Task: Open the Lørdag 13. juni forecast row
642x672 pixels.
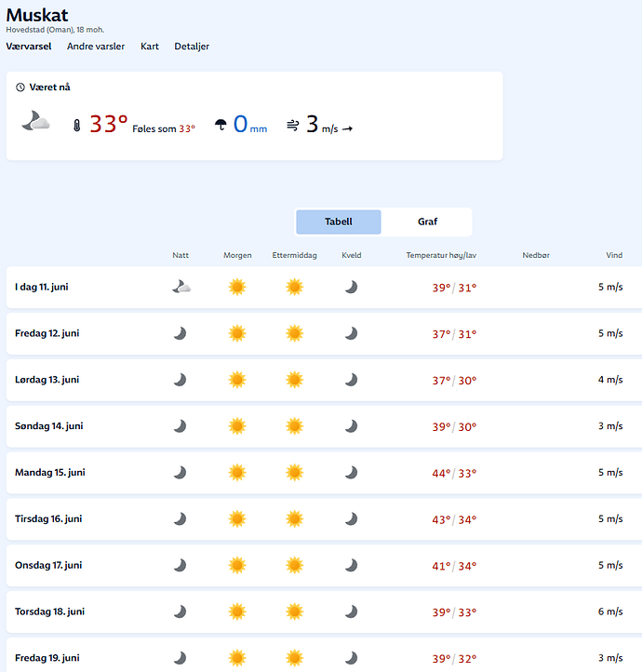Action: pos(324,380)
